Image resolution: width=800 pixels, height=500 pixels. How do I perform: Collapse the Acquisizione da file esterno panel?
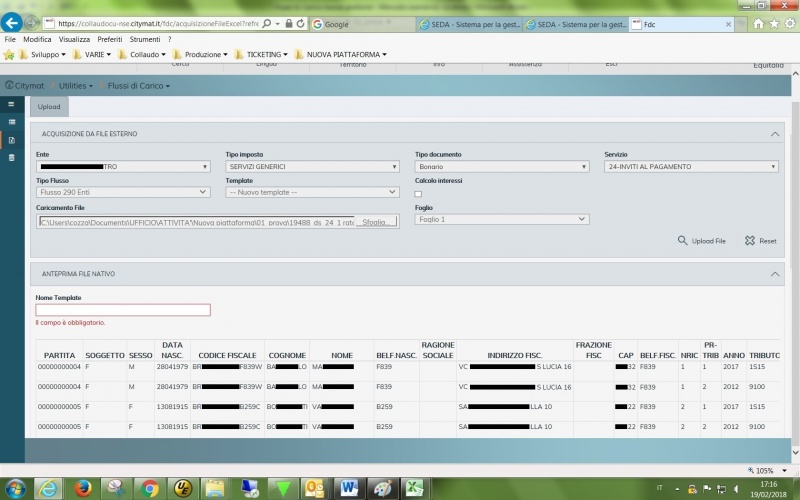coord(775,133)
